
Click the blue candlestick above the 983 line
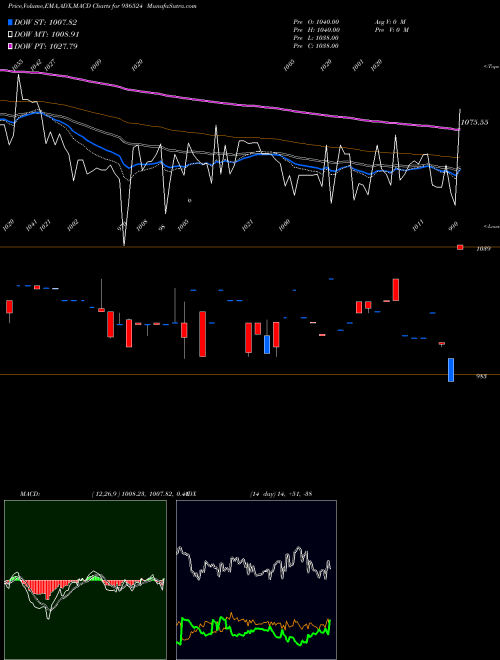click(451, 370)
